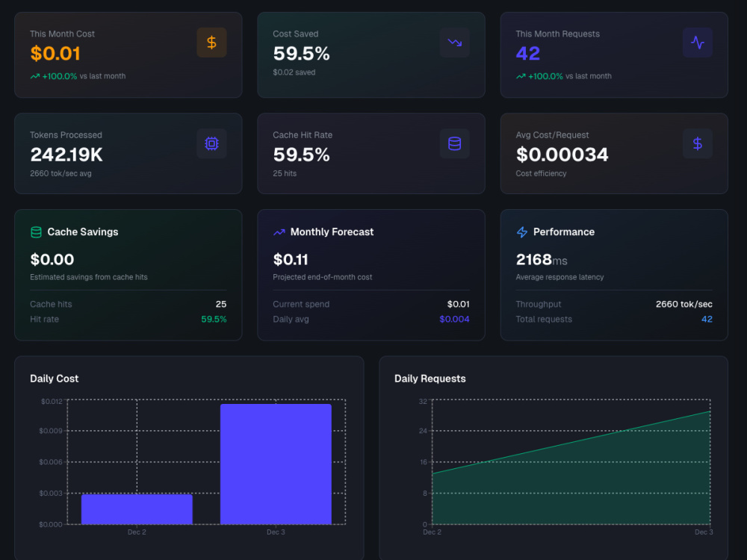The width and height of the screenshot is (747, 560).
Task: Click the purple "42" This Month Requests value
Action: 528,53
